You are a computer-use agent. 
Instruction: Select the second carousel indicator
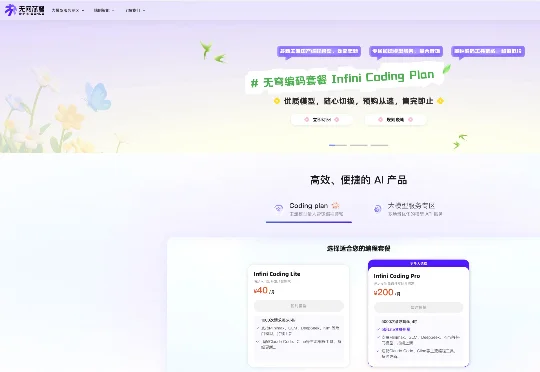[x=359, y=145]
